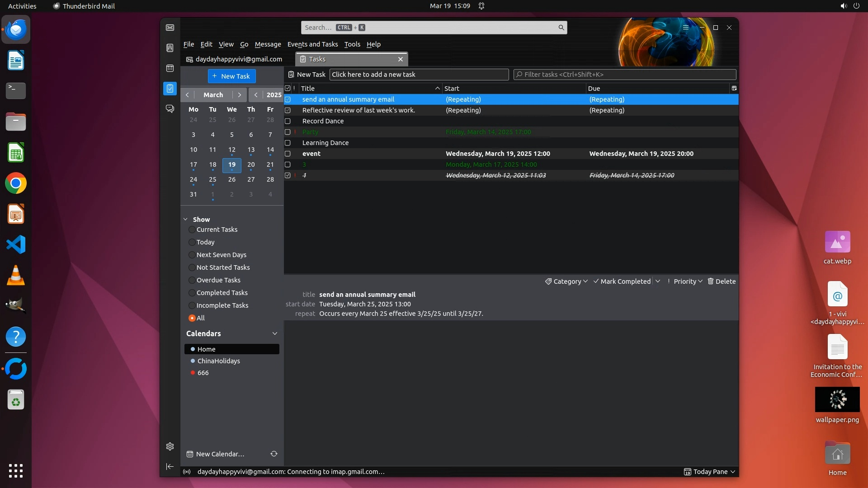Open the Address Book sidebar icon
This screenshot has height=488, width=868.
point(170,48)
